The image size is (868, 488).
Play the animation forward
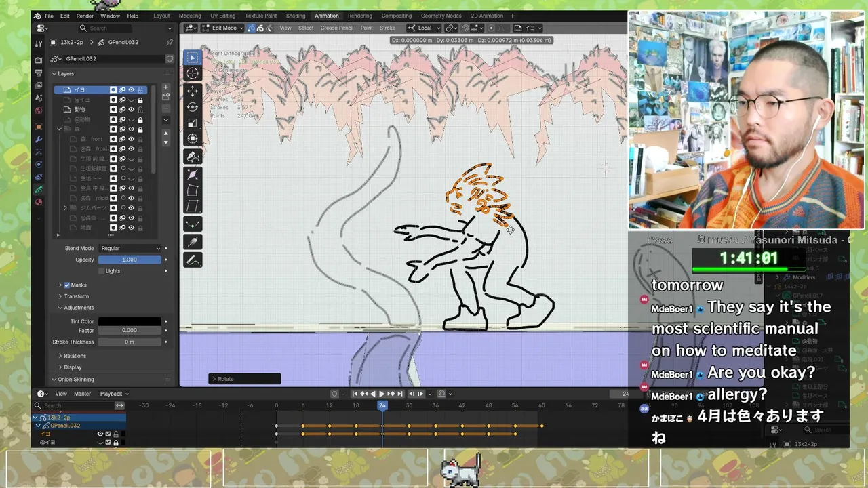381,394
